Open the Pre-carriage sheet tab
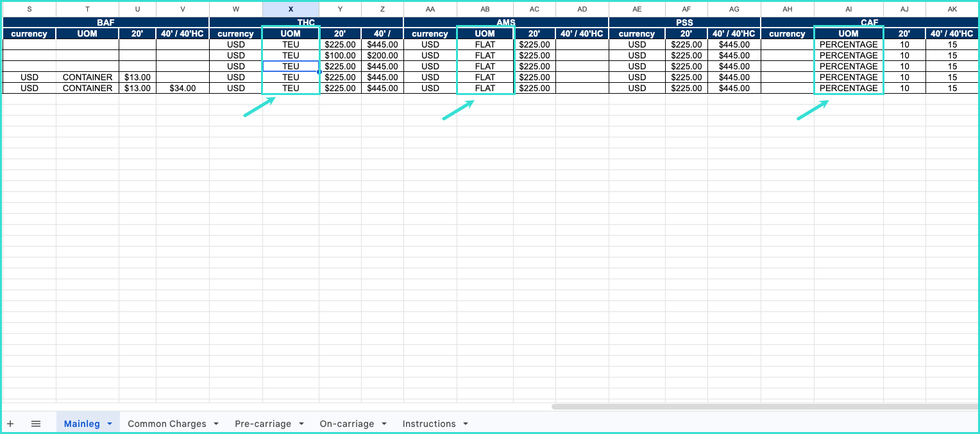 pos(262,424)
